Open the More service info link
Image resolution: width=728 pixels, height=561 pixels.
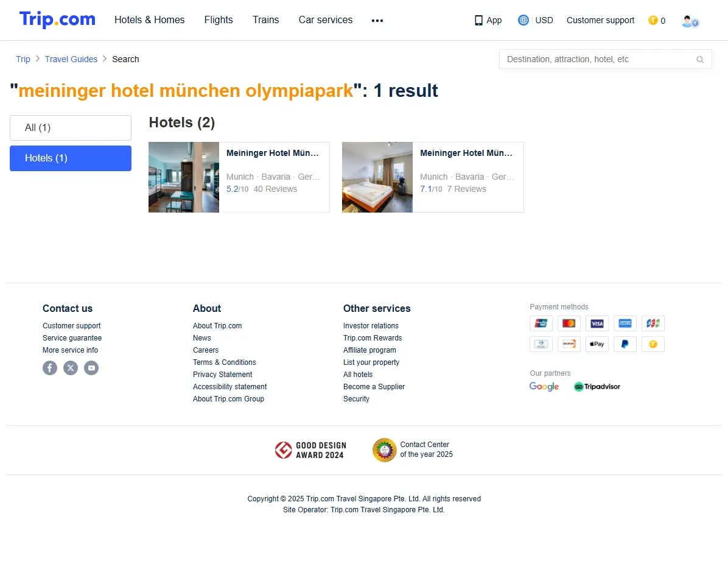click(x=70, y=350)
